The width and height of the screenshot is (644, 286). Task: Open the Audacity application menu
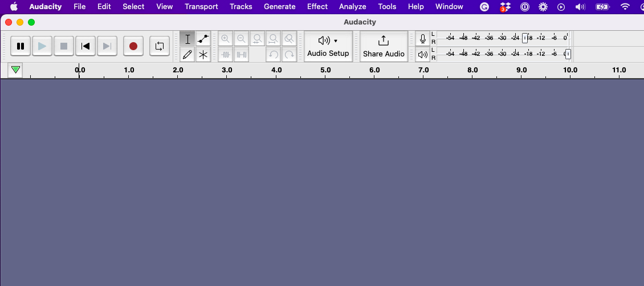click(x=46, y=7)
